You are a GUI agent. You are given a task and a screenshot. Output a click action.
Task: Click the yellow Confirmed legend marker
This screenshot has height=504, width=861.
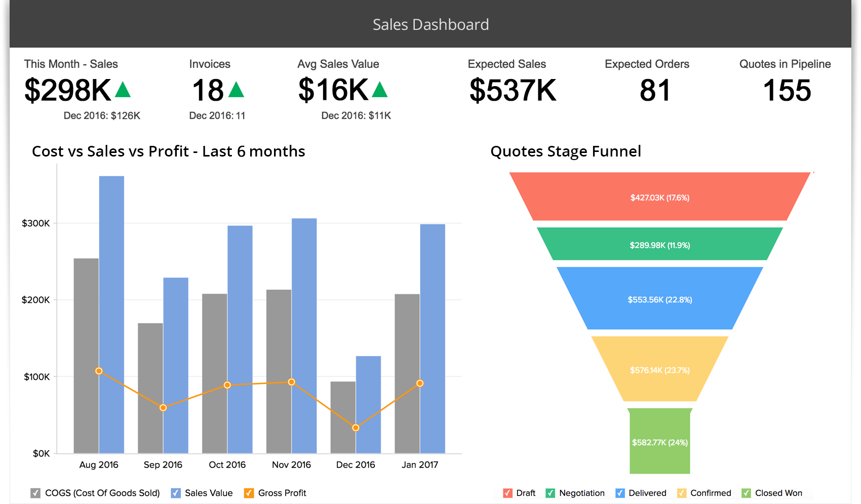(x=682, y=492)
